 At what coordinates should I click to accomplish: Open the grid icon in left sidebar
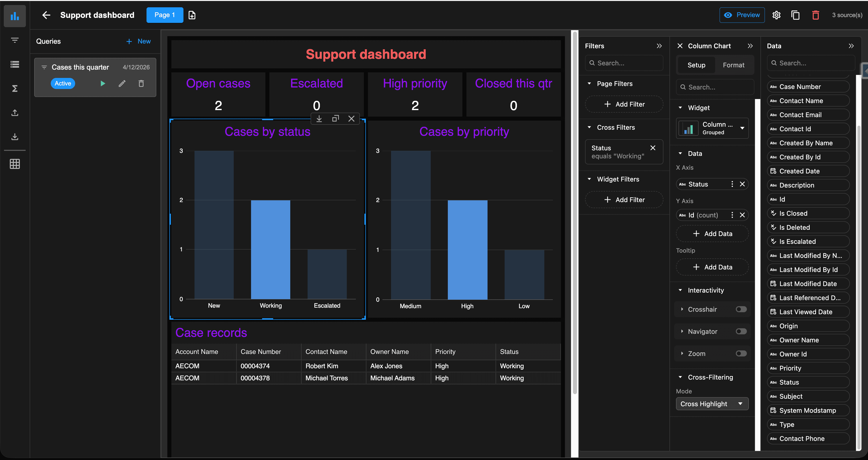(x=15, y=164)
